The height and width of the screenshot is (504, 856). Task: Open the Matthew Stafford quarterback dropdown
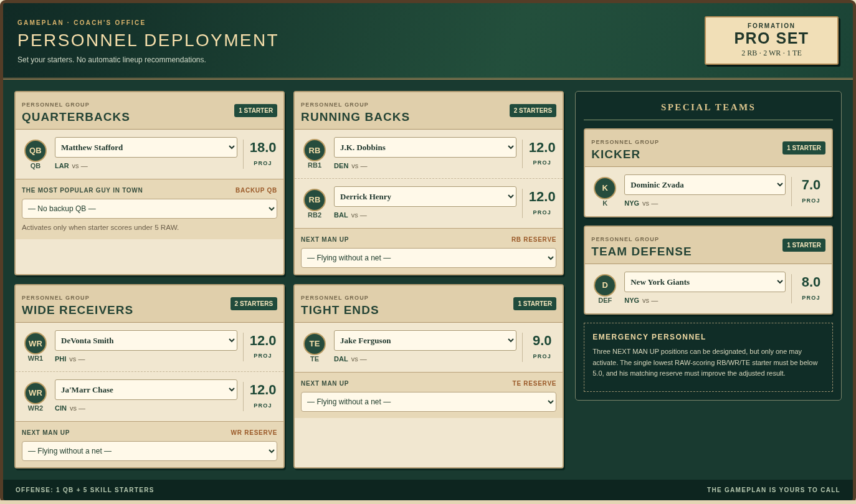pos(146,148)
